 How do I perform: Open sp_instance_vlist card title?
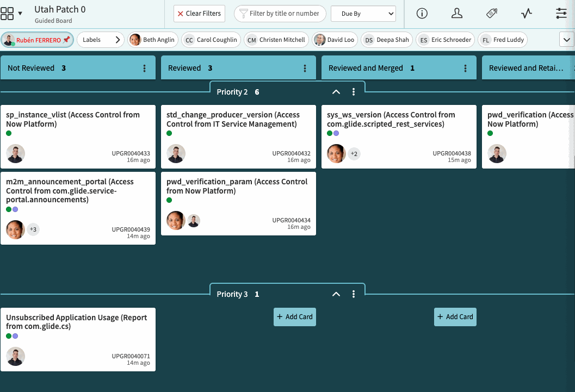(72, 120)
